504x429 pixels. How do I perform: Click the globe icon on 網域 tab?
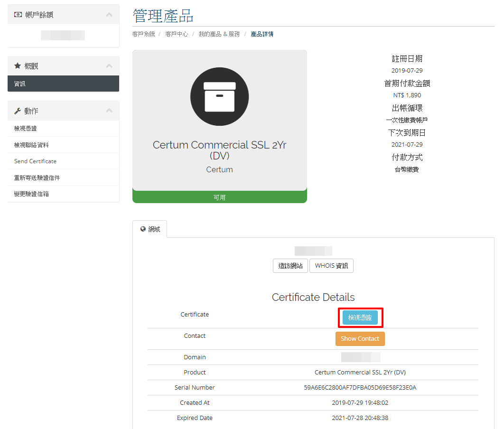point(143,229)
